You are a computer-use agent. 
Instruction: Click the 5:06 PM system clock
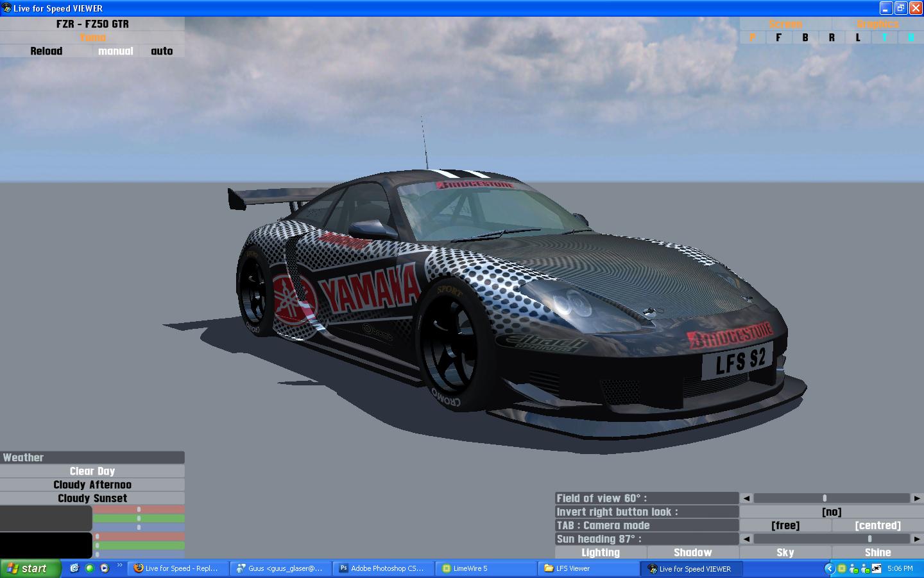click(900, 568)
